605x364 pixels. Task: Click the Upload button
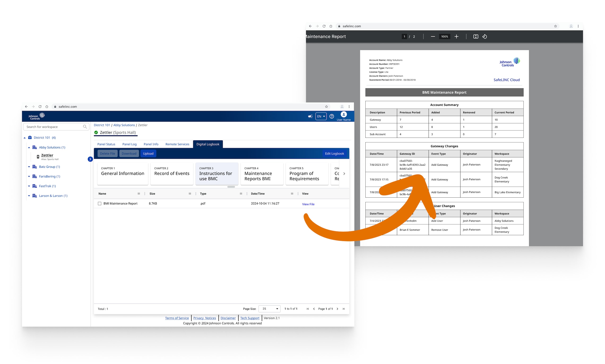[148, 154]
